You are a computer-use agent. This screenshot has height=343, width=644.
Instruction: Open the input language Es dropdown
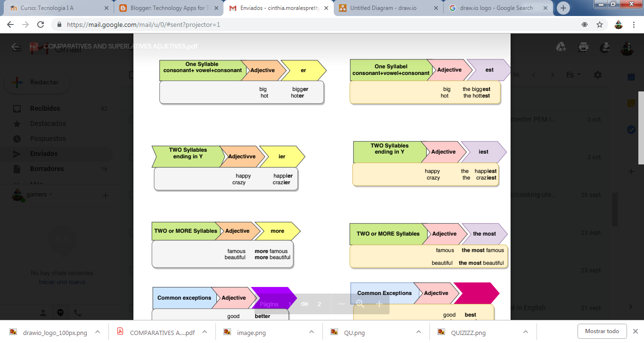click(x=573, y=75)
